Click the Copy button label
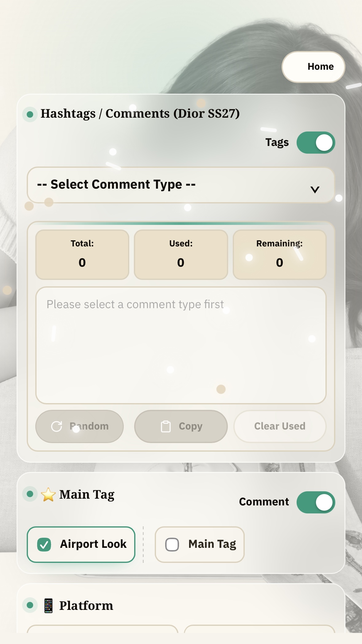 191,426
